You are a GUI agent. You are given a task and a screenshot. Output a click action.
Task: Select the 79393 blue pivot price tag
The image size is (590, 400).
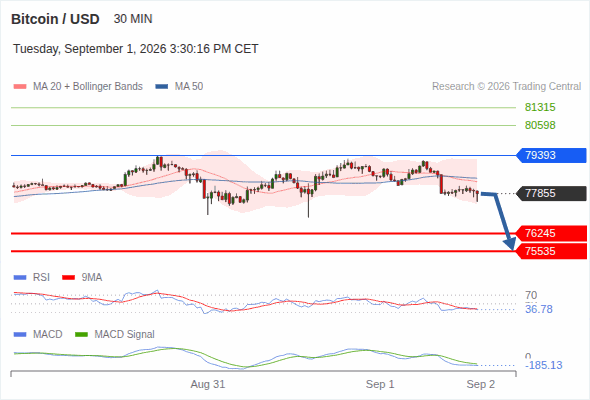551,155
